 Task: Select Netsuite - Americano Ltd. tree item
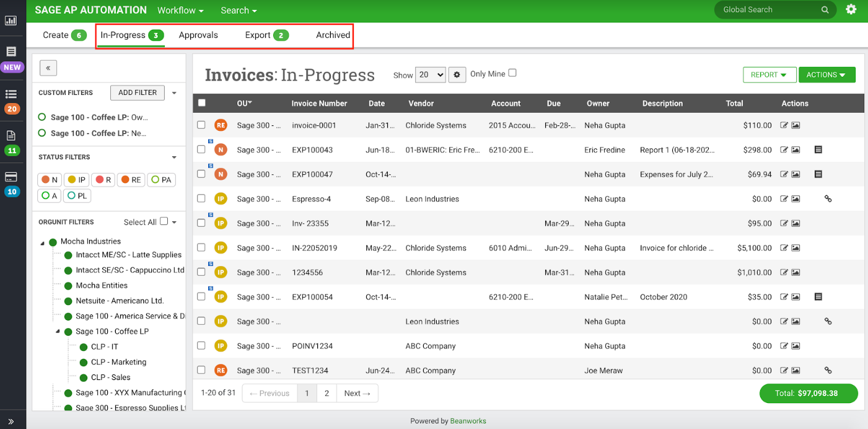pyautogui.click(x=120, y=301)
